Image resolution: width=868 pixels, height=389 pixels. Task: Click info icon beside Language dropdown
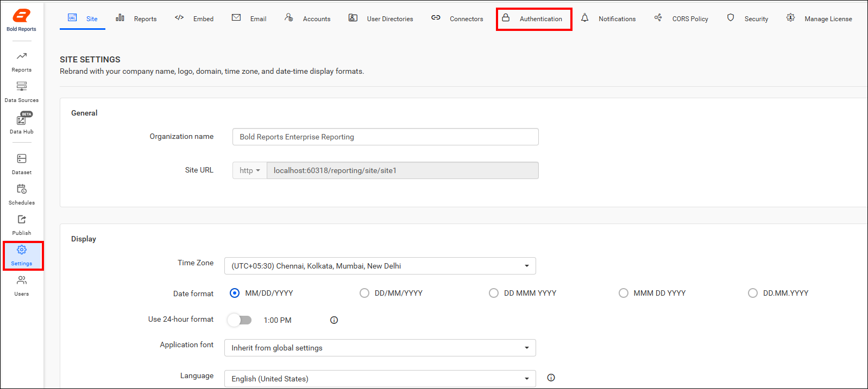[551, 378]
